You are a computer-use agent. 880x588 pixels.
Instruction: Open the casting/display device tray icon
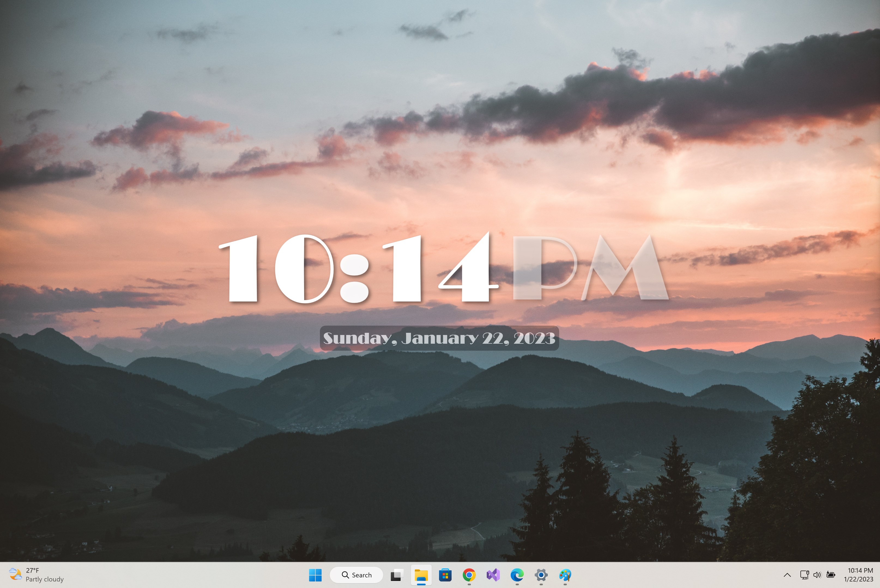[805, 575]
